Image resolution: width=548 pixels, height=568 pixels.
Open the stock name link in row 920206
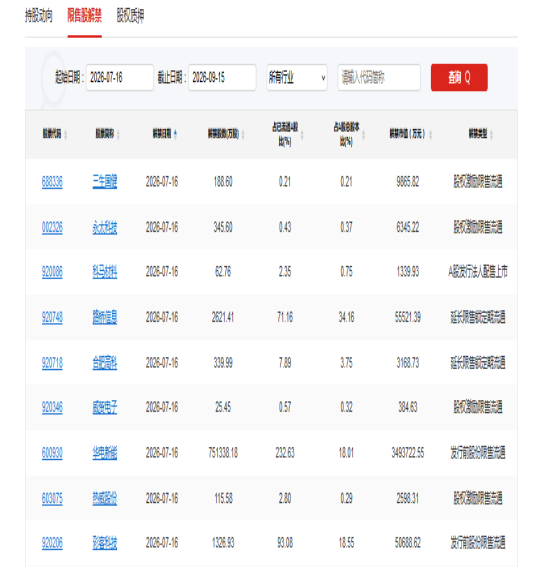105,543
